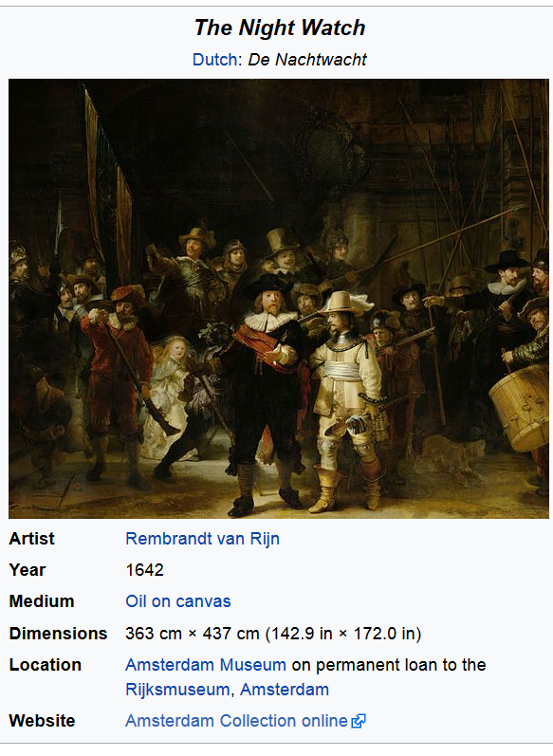The width and height of the screenshot is (553, 756).
Task: Visit the Rijksmuseum link
Action: tap(177, 690)
